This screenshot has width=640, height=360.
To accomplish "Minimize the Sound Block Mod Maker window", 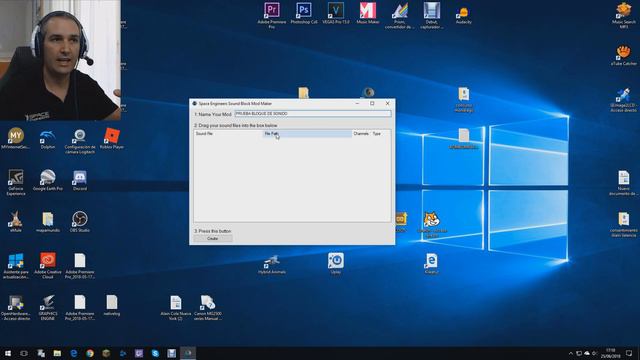I will [x=357, y=104].
